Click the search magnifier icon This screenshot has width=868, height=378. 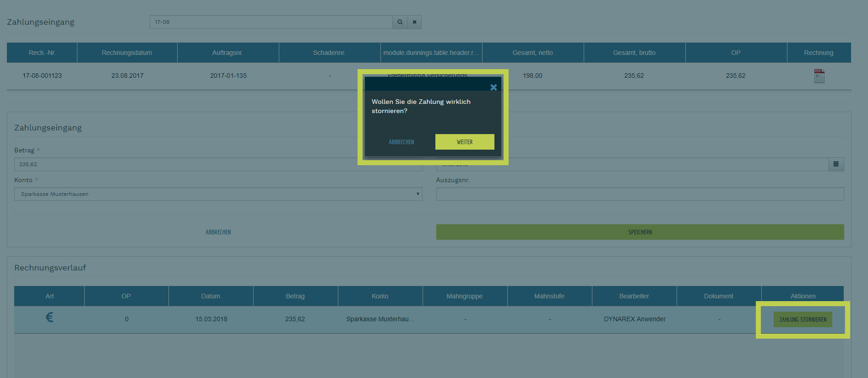[x=400, y=22]
